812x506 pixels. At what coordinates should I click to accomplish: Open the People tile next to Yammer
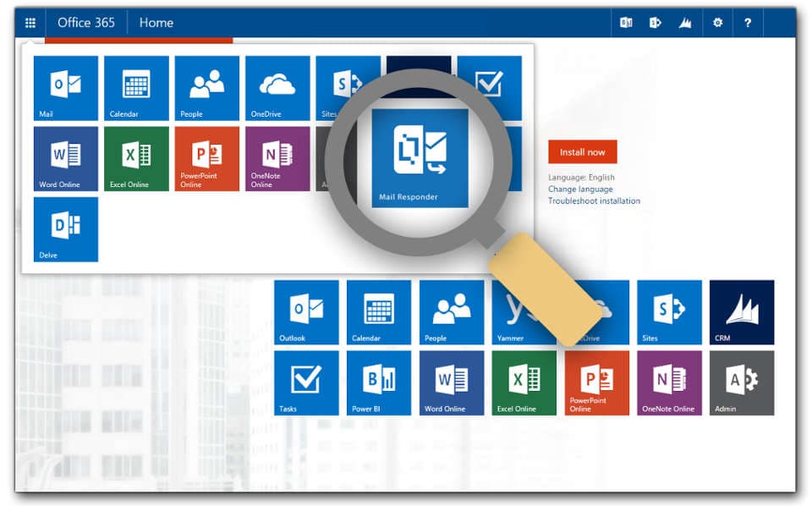tap(452, 312)
